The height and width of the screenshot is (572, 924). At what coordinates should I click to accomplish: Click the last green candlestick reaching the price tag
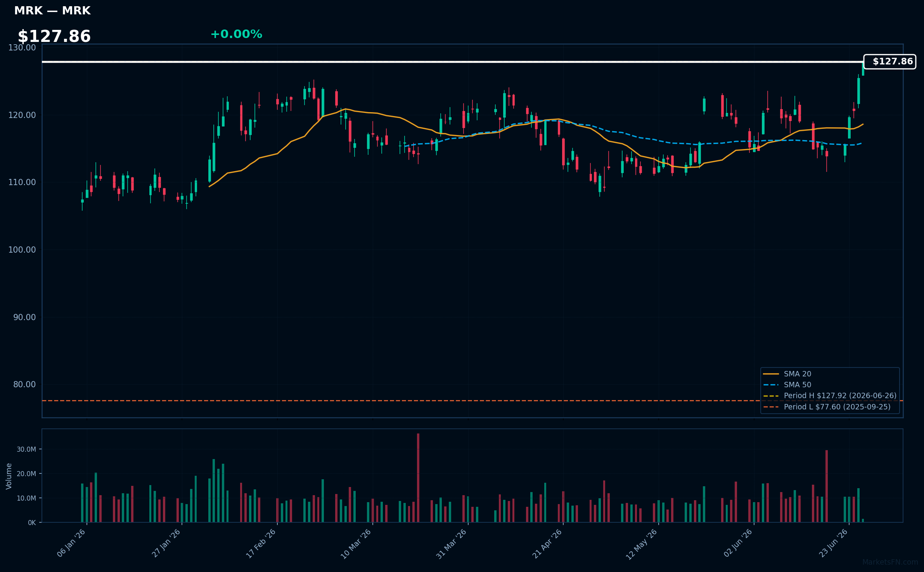click(x=863, y=69)
